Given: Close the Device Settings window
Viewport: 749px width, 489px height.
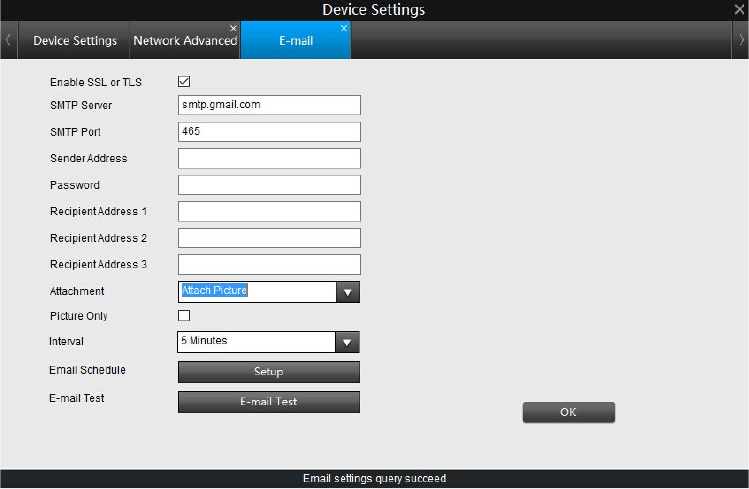Looking at the screenshot, I should 739,10.
